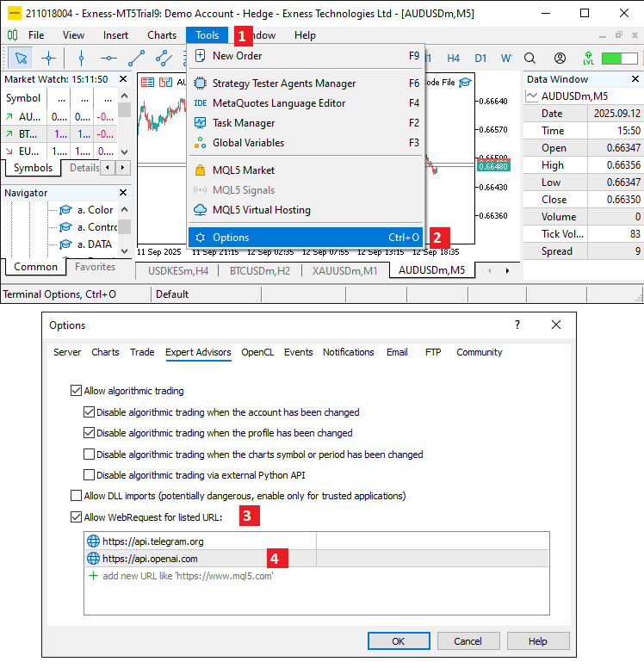Click the LVL signal icon
This screenshot has height=668, width=644.
(x=589, y=58)
